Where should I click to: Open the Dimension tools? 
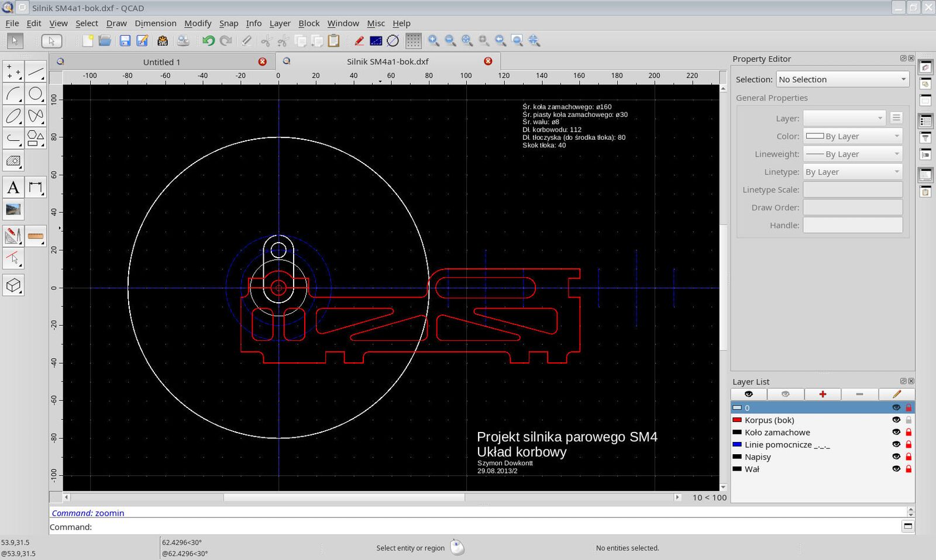point(36,188)
